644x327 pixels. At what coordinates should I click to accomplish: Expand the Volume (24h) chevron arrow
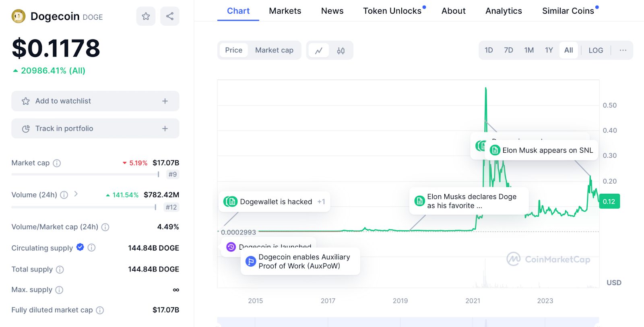click(76, 194)
